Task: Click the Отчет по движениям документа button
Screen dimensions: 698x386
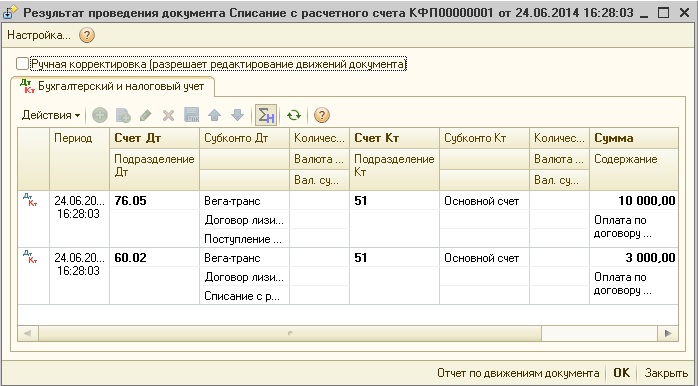Action: click(x=518, y=373)
